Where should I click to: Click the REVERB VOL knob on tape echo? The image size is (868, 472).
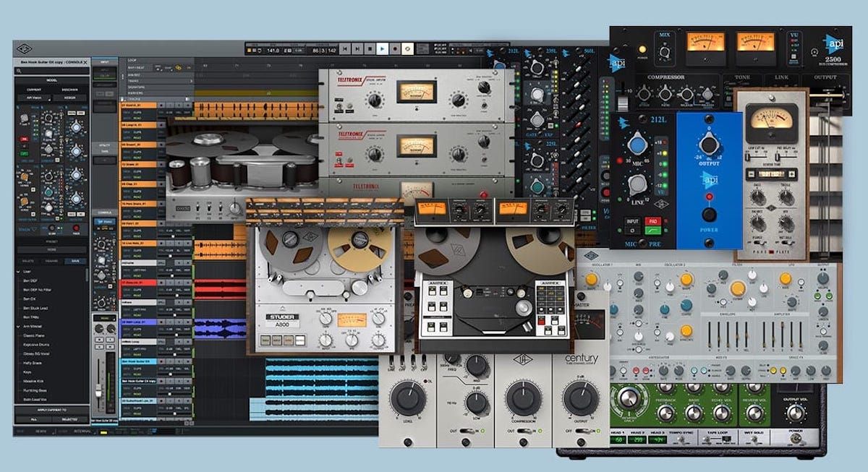[x=754, y=412]
